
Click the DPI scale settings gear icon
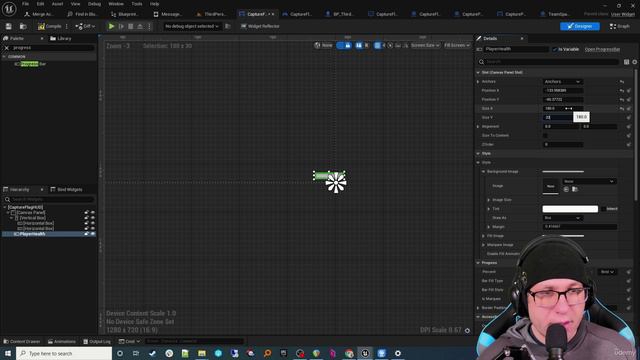click(467, 331)
